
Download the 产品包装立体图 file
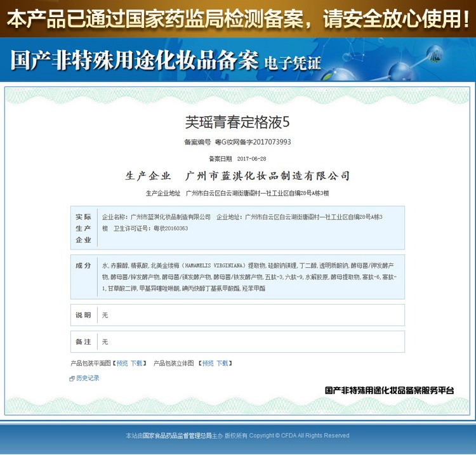point(222,364)
